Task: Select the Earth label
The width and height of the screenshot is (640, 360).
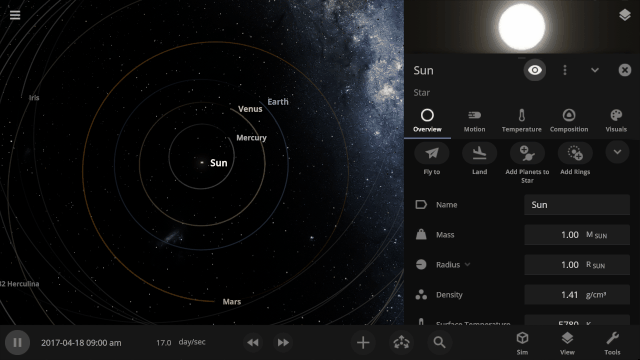Action: 278,102
